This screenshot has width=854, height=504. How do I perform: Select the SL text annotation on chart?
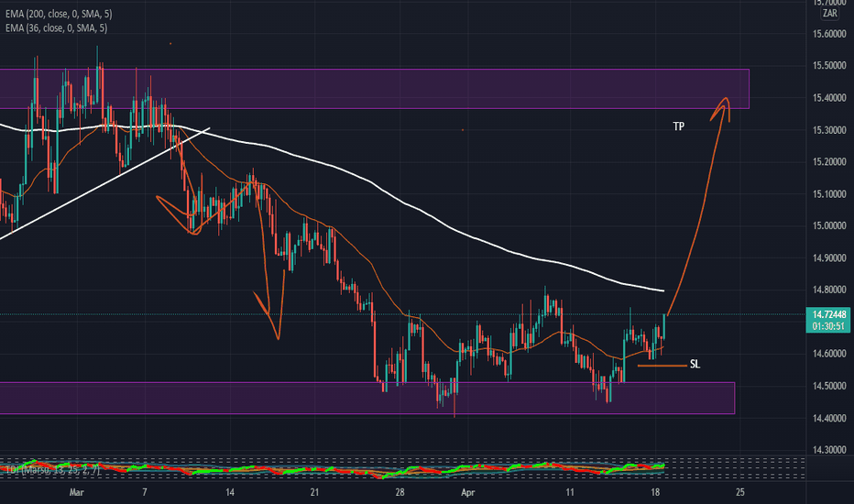695,364
